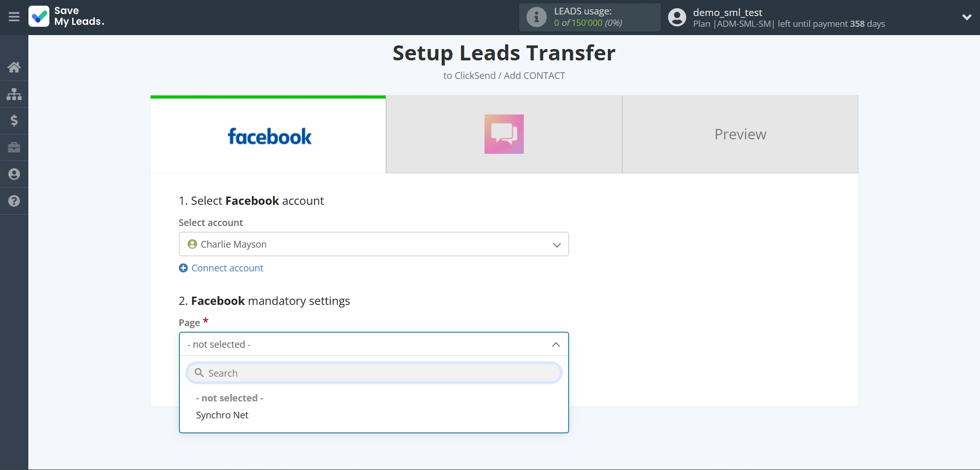980x470 pixels.
Task: Click the Connect account link
Action: (x=227, y=268)
